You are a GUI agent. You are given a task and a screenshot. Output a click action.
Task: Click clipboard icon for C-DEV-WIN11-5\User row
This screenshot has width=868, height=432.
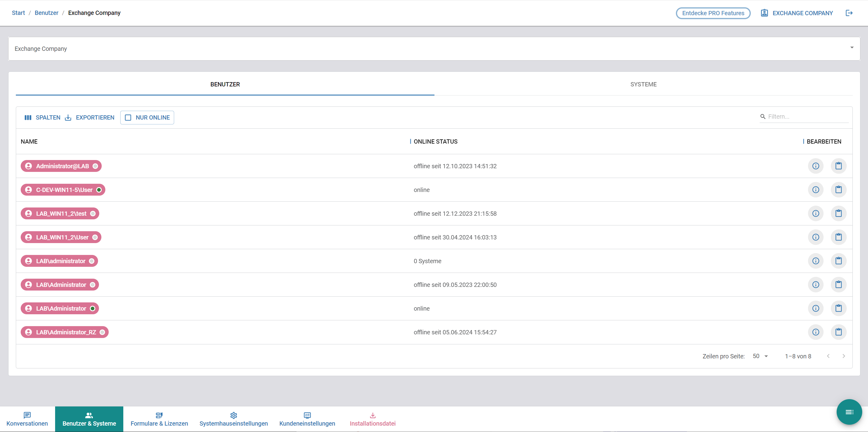[838, 190]
